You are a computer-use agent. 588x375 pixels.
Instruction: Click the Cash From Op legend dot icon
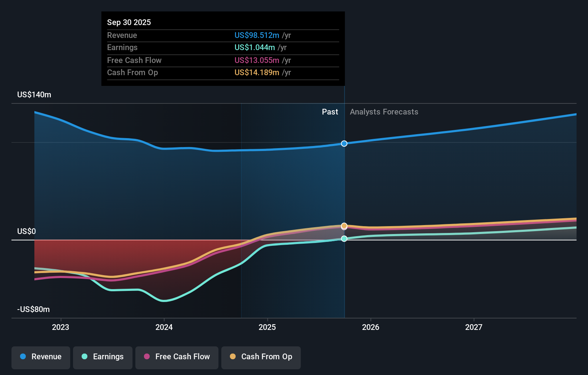coord(232,357)
